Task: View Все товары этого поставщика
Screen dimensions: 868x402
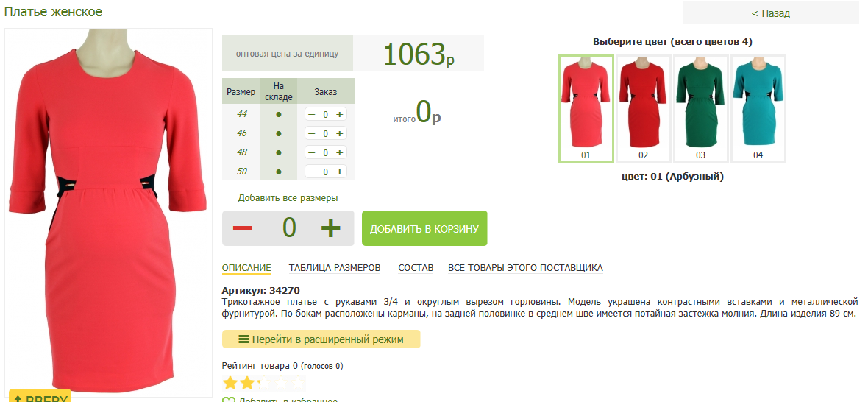Action: pos(525,267)
